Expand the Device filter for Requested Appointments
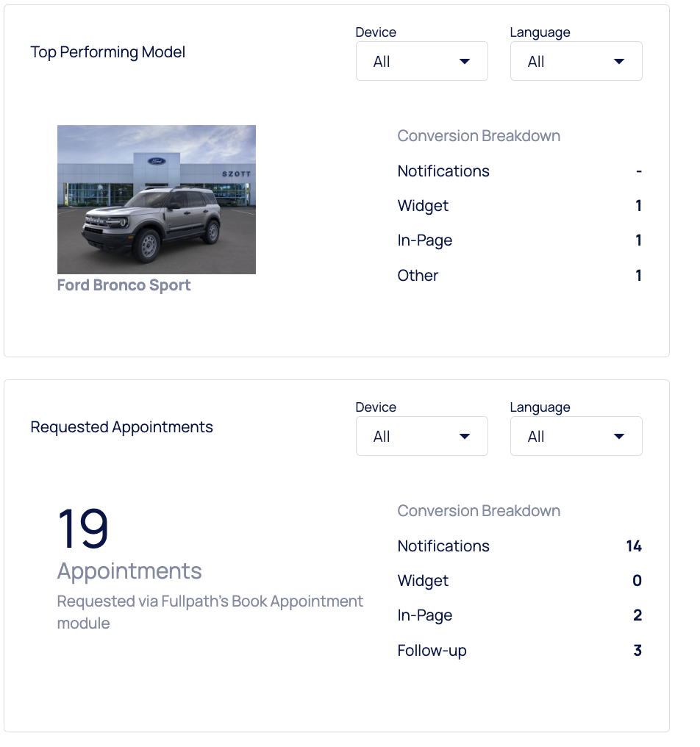 [x=421, y=436]
